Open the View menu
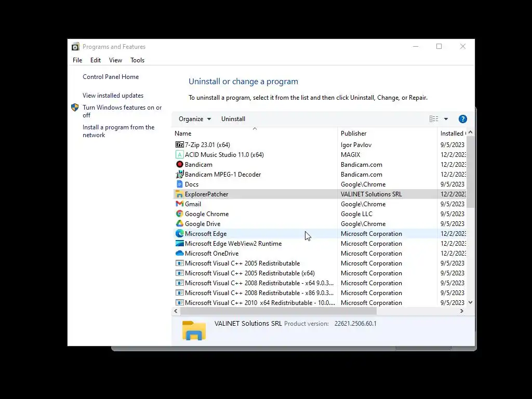 tap(115, 60)
